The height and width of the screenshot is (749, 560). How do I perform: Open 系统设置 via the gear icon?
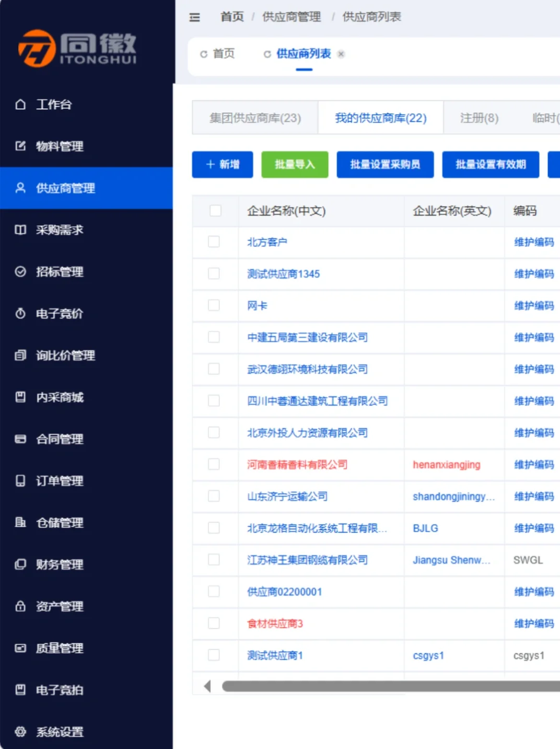pos(20,732)
